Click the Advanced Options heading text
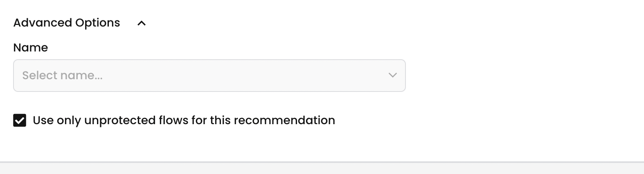The image size is (644, 174). (x=67, y=23)
